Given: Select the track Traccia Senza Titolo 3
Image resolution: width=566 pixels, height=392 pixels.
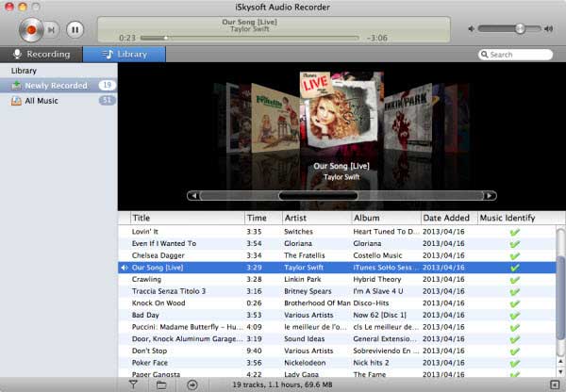Looking at the screenshot, I should click(337, 291).
